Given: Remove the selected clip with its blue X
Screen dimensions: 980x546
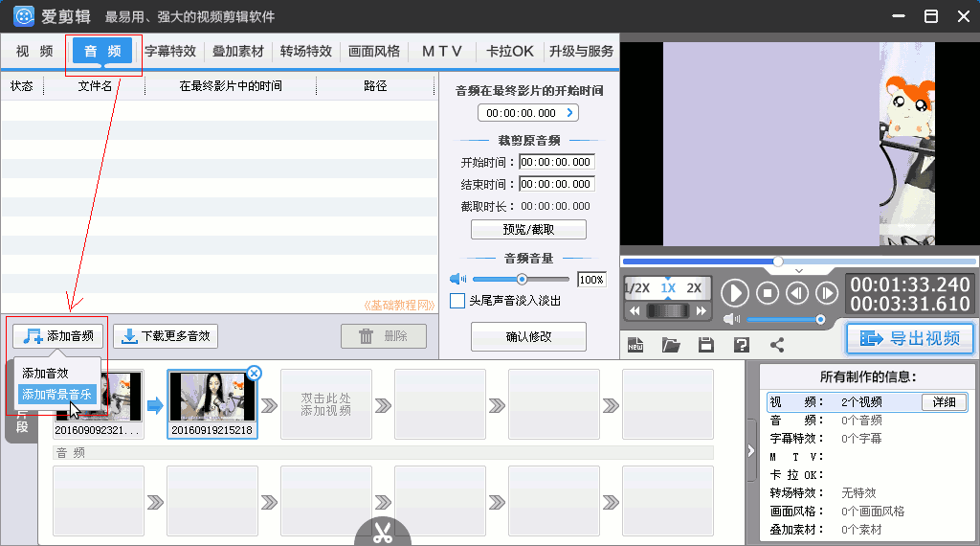Looking at the screenshot, I should click(254, 373).
